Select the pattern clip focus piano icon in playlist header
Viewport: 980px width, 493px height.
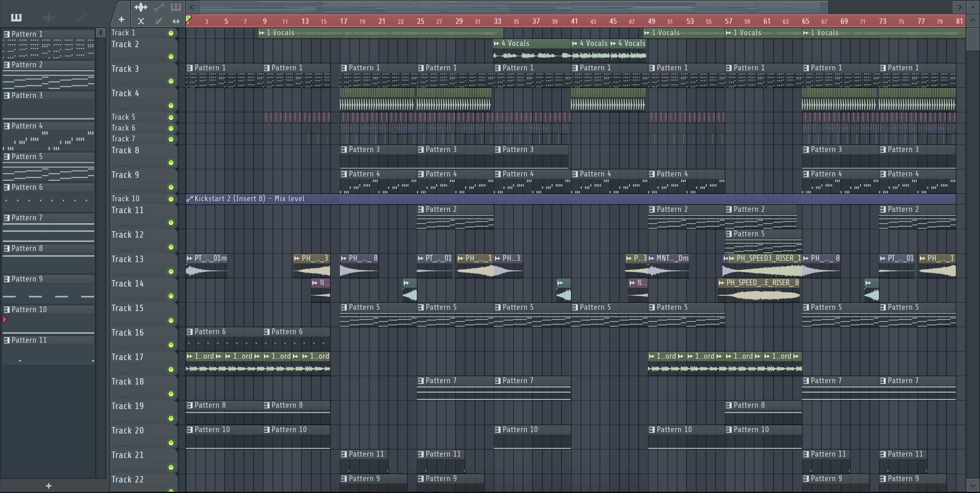(x=176, y=7)
